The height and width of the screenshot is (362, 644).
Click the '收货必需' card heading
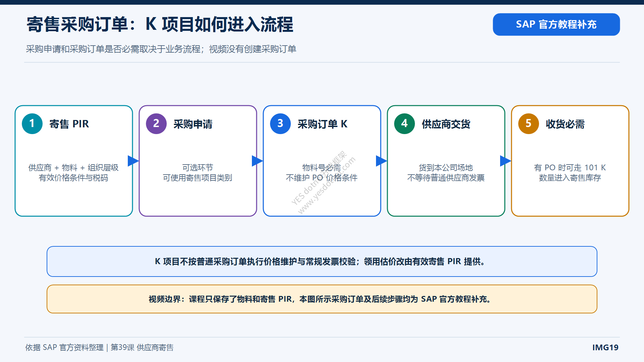(565, 124)
